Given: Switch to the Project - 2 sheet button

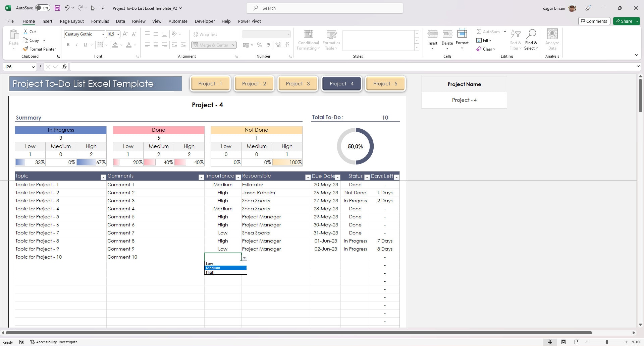Looking at the screenshot, I should click(254, 83).
